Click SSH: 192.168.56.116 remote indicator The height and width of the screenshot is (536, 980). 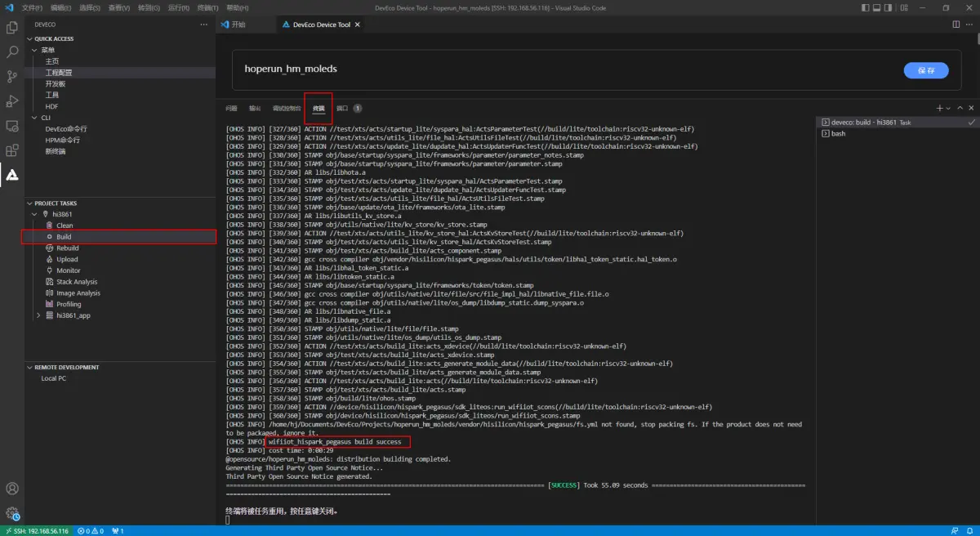(37, 530)
